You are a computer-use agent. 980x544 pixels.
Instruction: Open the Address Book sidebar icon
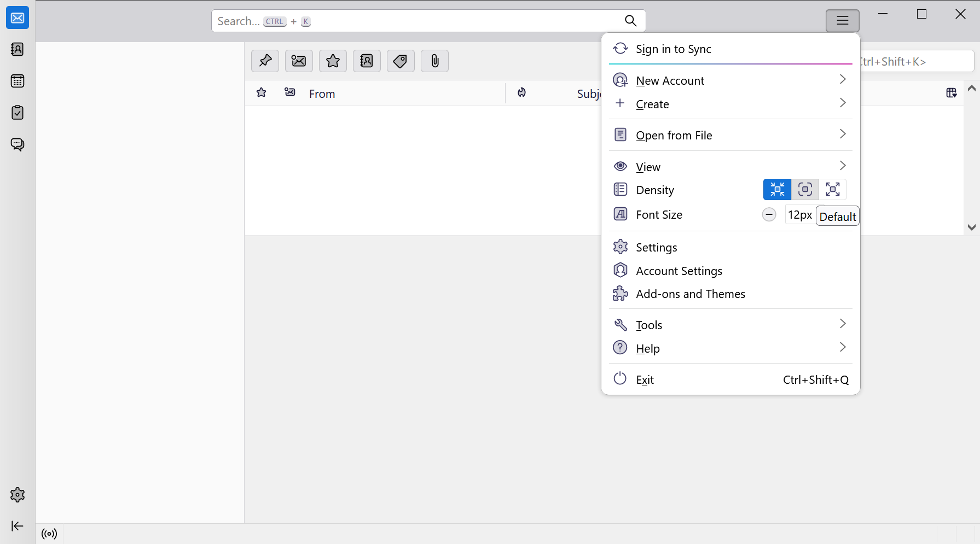pyautogui.click(x=18, y=50)
